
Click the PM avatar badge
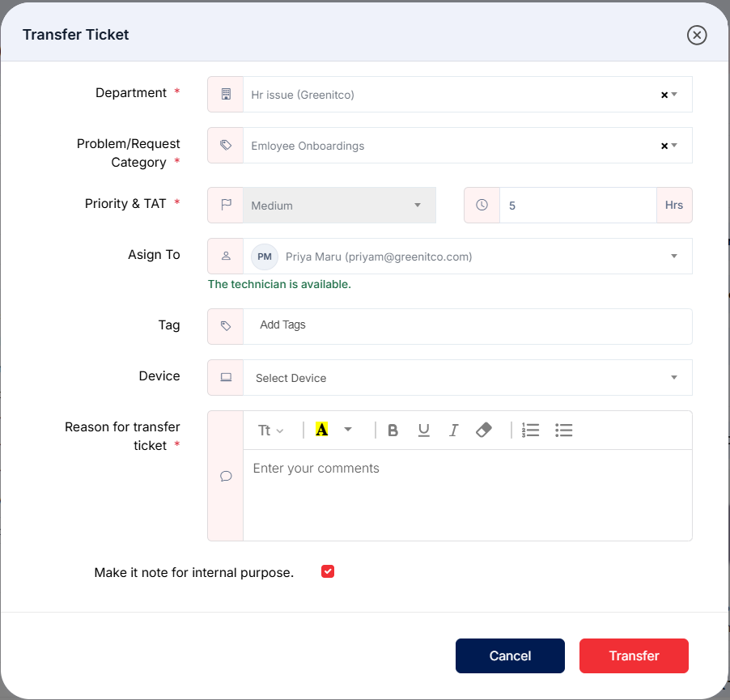(265, 257)
